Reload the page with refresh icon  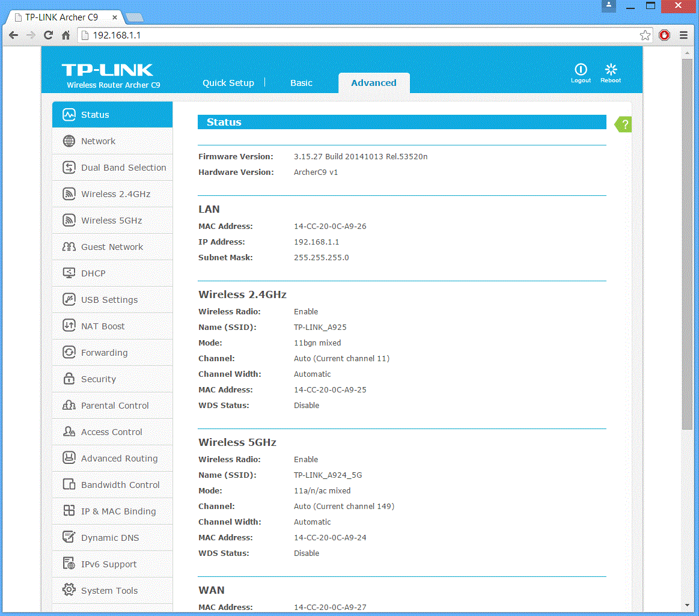pos(49,35)
